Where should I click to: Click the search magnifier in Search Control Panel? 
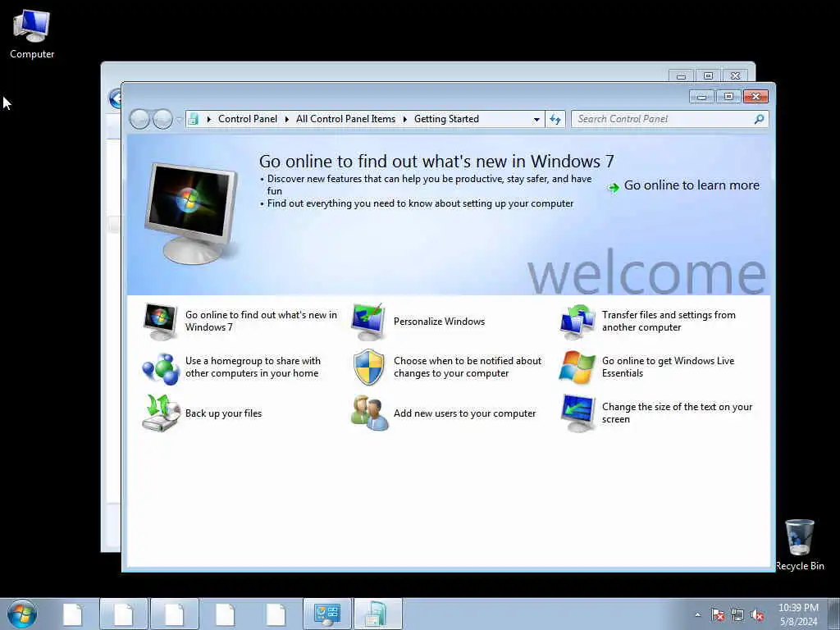[759, 119]
